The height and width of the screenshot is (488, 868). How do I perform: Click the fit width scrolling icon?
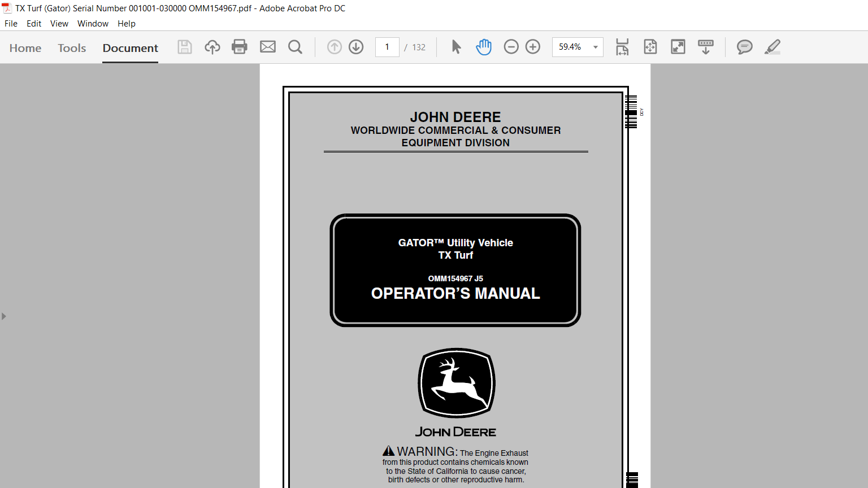(622, 47)
